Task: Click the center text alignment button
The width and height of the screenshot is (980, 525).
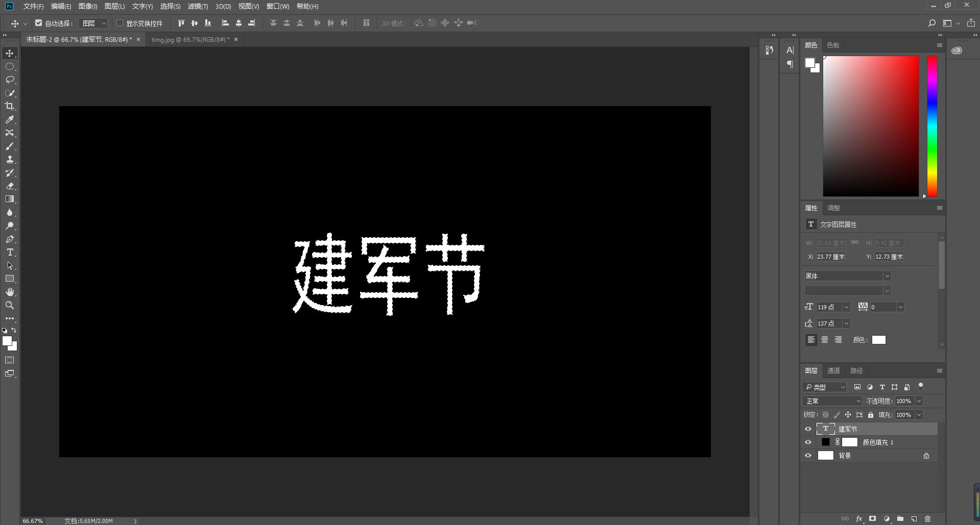Action: click(x=825, y=340)
